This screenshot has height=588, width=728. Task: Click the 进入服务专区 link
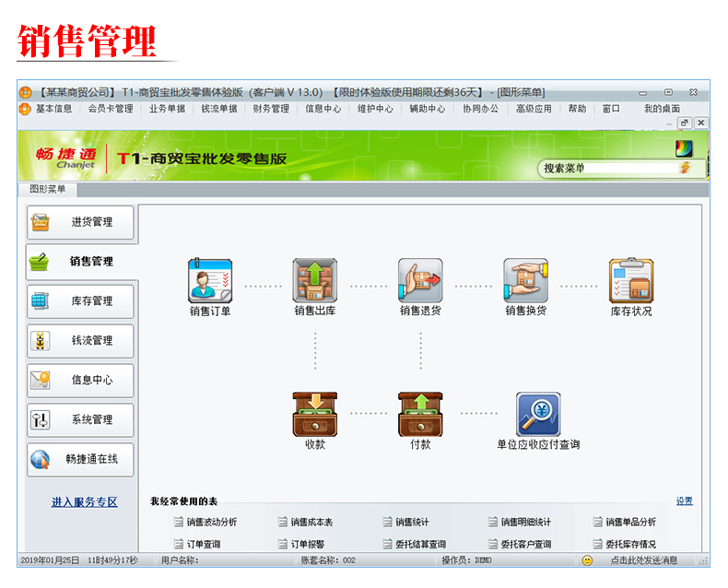(85, 502)
